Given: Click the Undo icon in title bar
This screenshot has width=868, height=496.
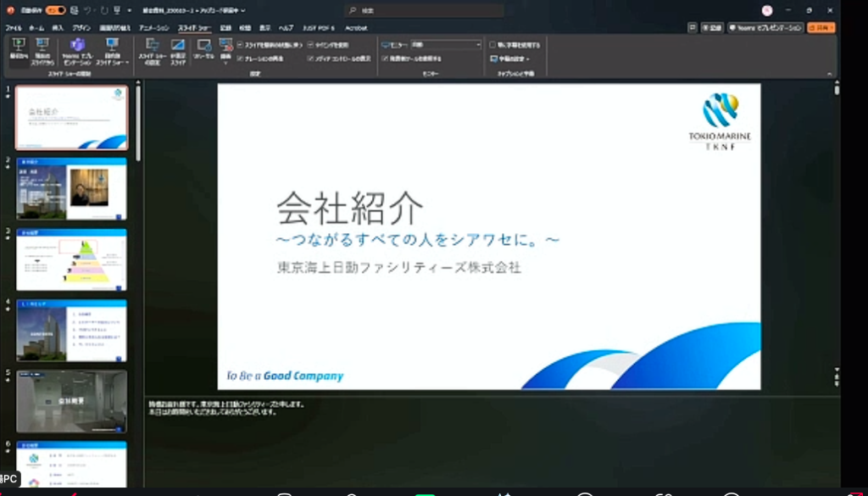Looking at the screenshot, I should coord(88,10).
